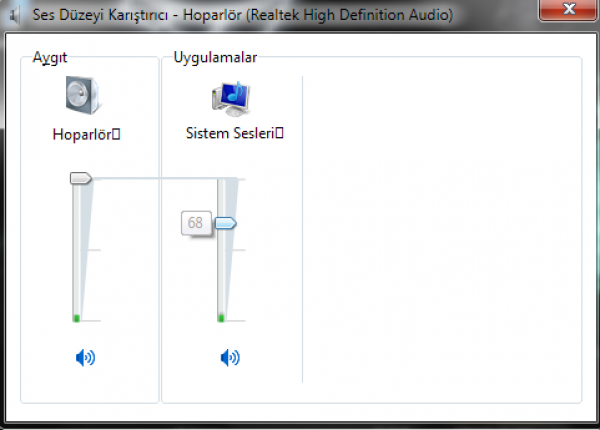Viewport: 600px width, 430px height.
Task: Click the window title bar text
Action: click(x=243, y=15)
